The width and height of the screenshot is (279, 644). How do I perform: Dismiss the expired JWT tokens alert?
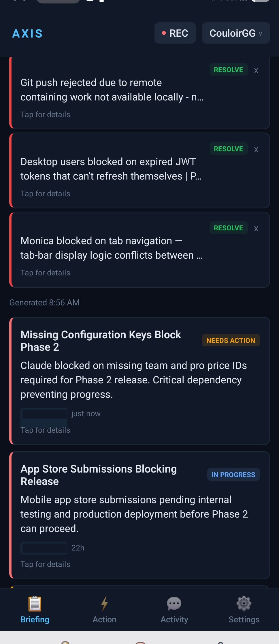(256, 150)
